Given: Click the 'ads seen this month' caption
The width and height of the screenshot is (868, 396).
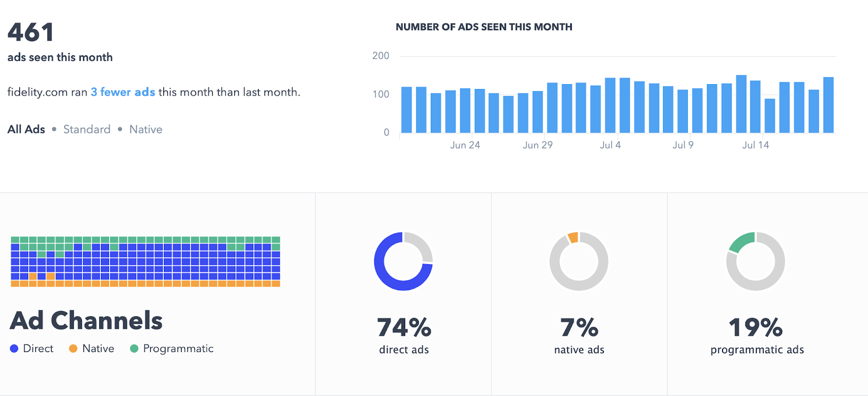Looking at the screenshot, I should point(60,57).
